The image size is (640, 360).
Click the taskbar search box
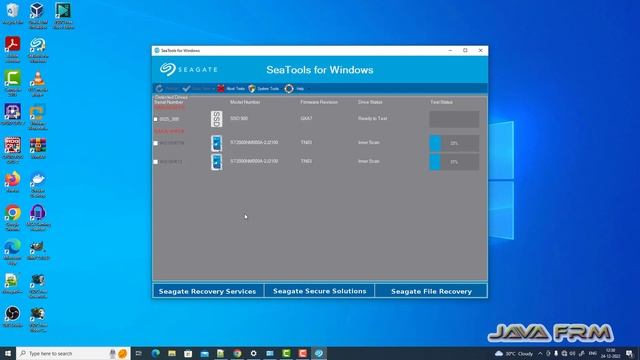pyautogui.click(x=73, y=353)
